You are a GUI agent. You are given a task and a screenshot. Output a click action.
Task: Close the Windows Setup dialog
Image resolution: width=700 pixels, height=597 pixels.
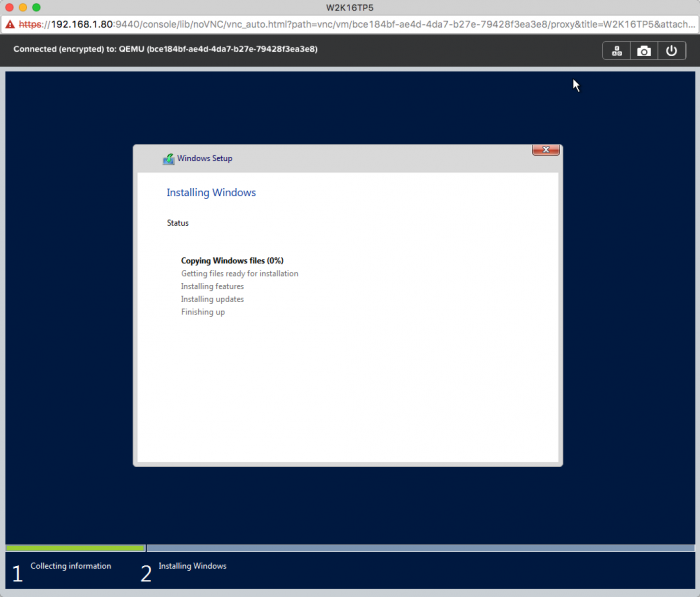[546, 150]
